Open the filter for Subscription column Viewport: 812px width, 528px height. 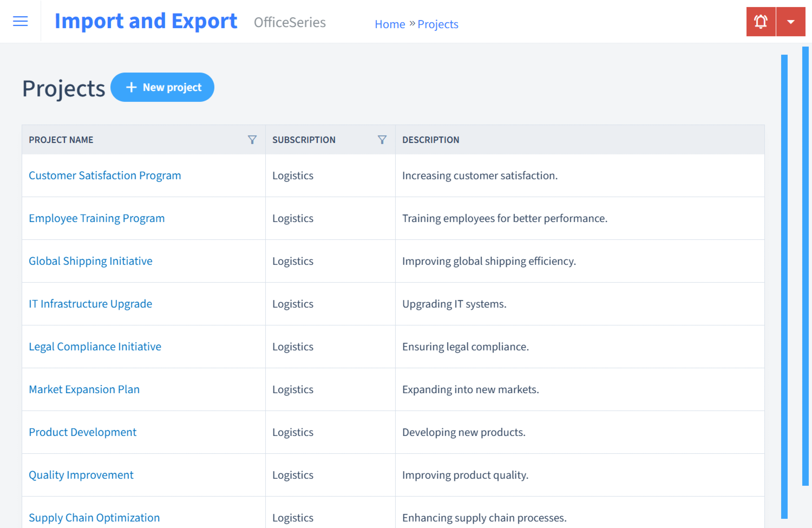[382, 140]
